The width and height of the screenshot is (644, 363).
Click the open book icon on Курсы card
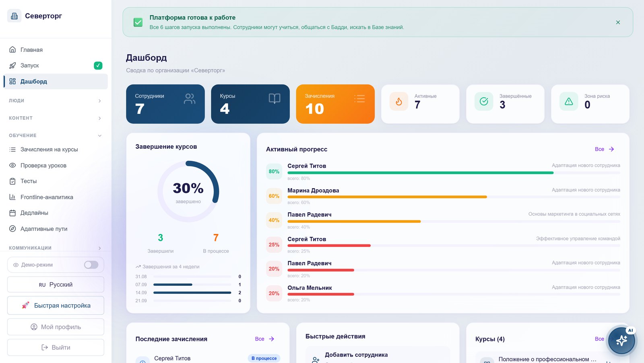275,98
